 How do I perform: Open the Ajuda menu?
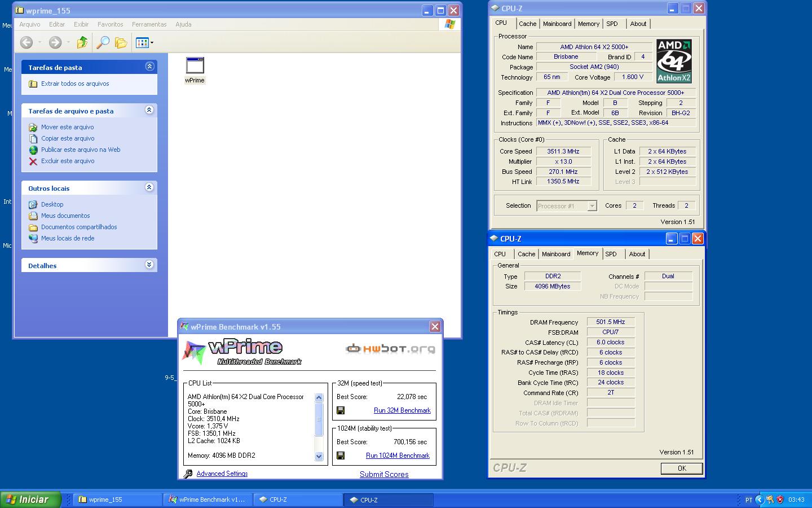click(183, 24)
